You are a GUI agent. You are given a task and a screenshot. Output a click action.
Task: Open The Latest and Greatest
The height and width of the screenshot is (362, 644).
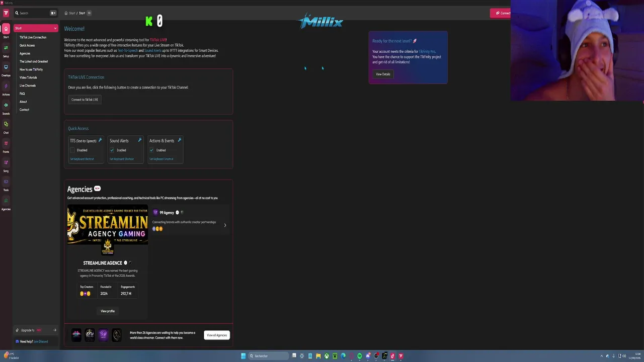tap(34, 61)
